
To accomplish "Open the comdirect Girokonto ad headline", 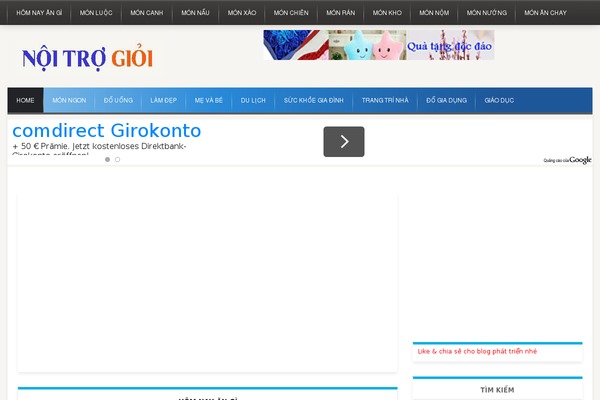I will (106, 131).
